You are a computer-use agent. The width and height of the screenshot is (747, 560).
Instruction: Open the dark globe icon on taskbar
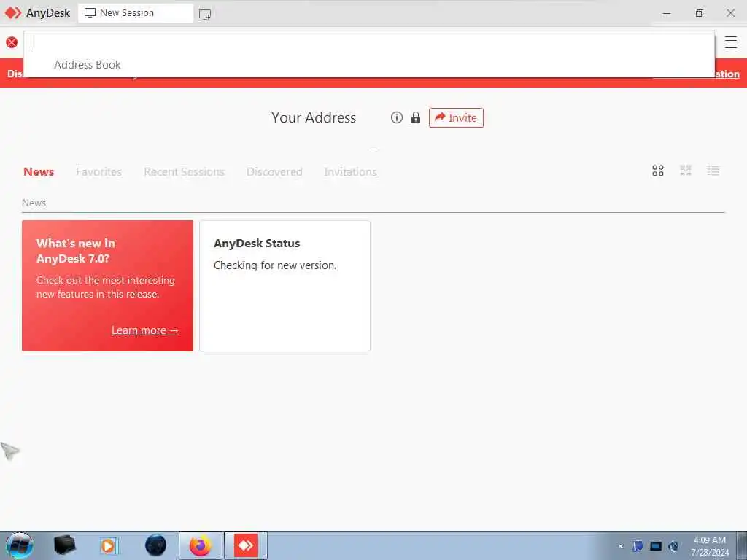[x=156, y=545]
